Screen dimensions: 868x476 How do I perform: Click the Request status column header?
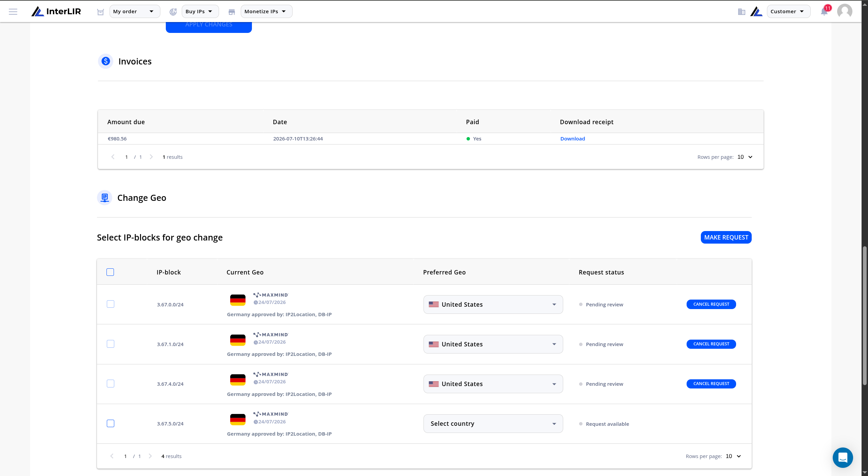[601, 272]
